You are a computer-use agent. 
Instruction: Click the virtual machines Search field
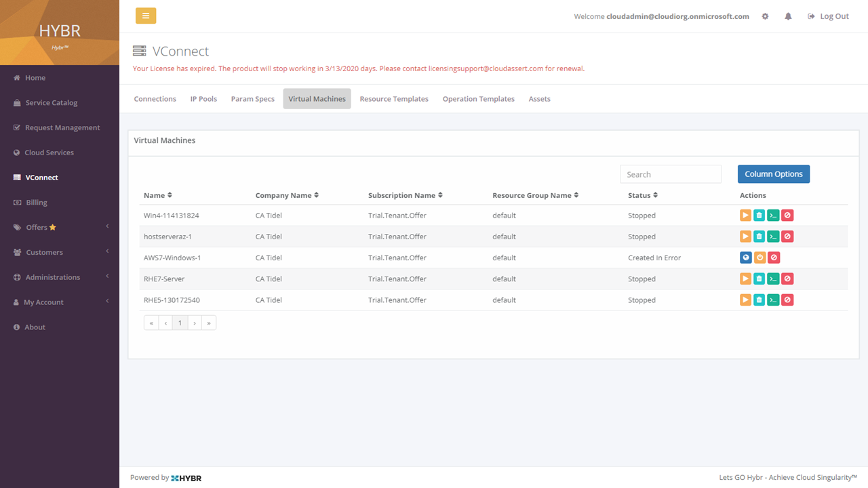671,174
